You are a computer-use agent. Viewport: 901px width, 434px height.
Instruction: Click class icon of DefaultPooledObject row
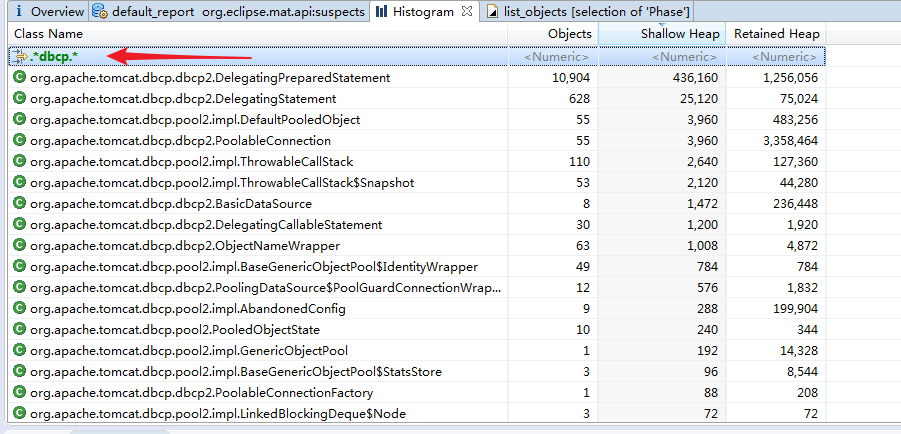20,120
